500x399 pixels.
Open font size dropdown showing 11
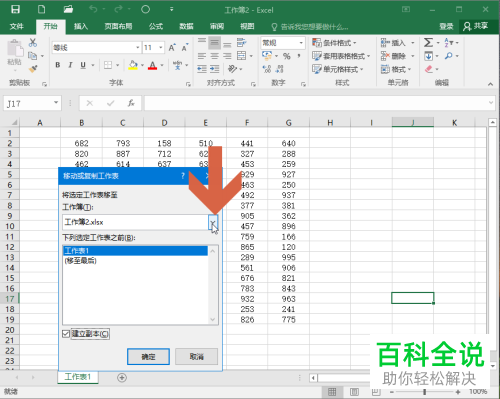click(x=161, y=48)
